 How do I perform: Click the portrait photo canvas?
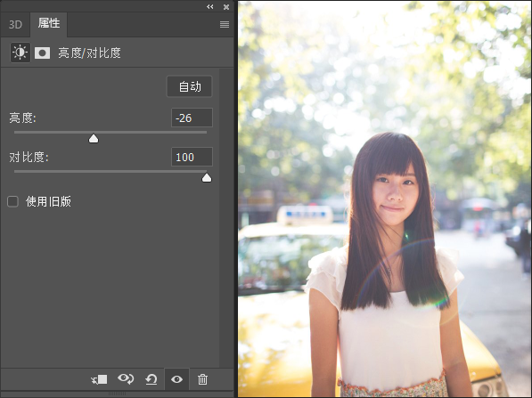tap(384, 199)
